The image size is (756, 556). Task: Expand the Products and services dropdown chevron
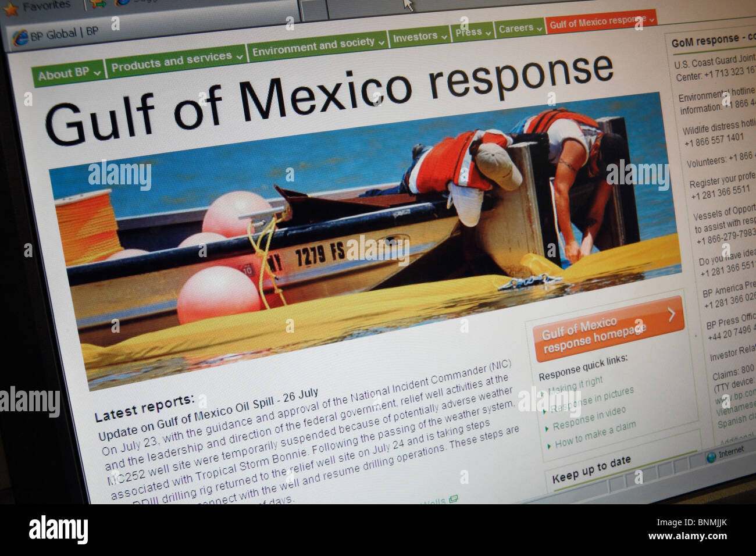coord(238,56)
